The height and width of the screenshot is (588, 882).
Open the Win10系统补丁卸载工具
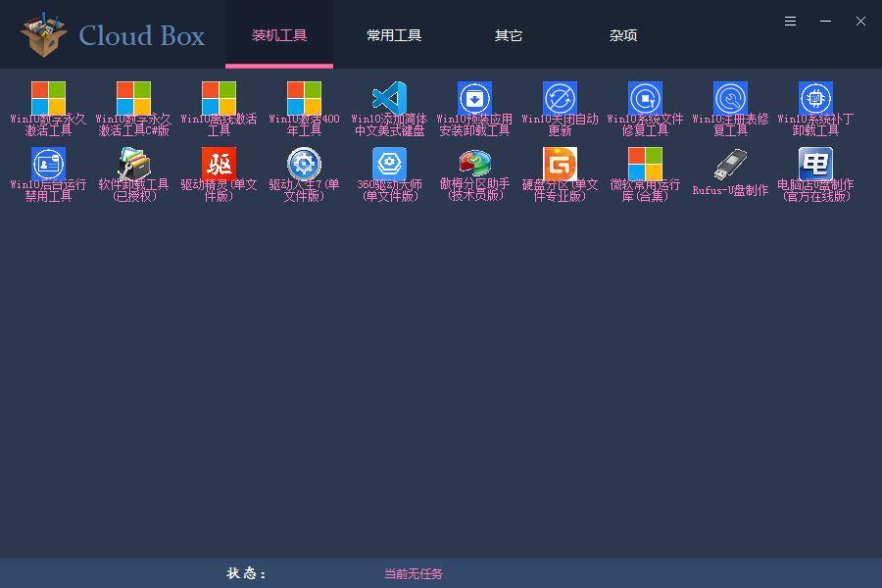(x=813, y=103)
